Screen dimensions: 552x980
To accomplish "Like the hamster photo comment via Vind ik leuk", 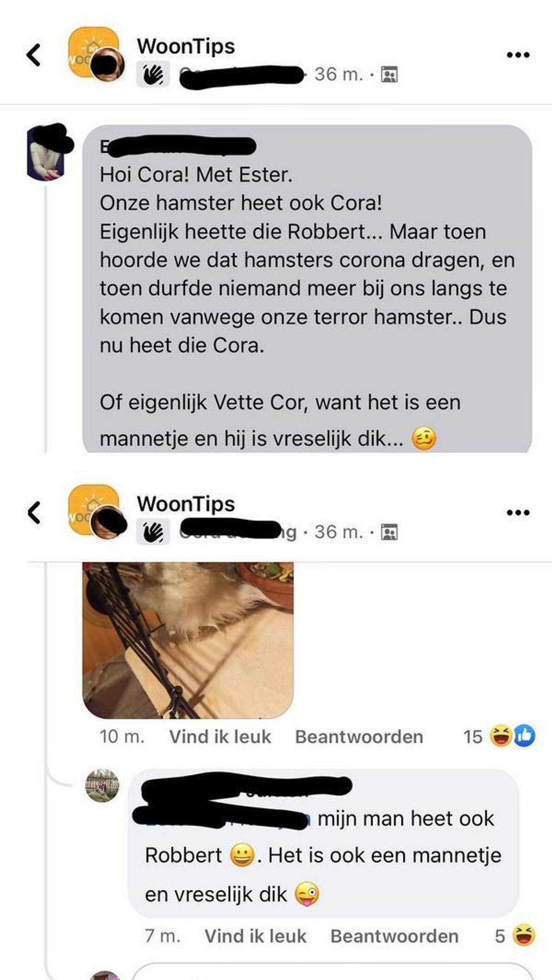I will click(220, 737).
